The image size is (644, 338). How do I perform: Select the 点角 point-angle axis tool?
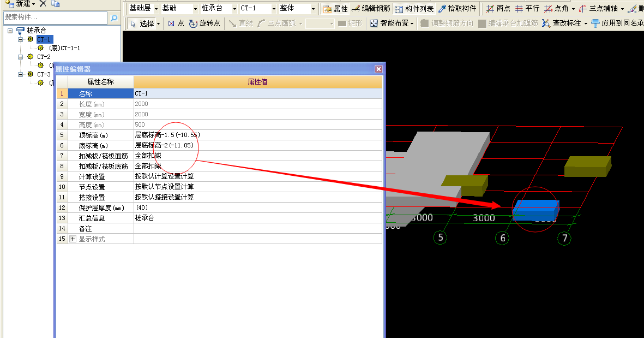pos(557,9)
